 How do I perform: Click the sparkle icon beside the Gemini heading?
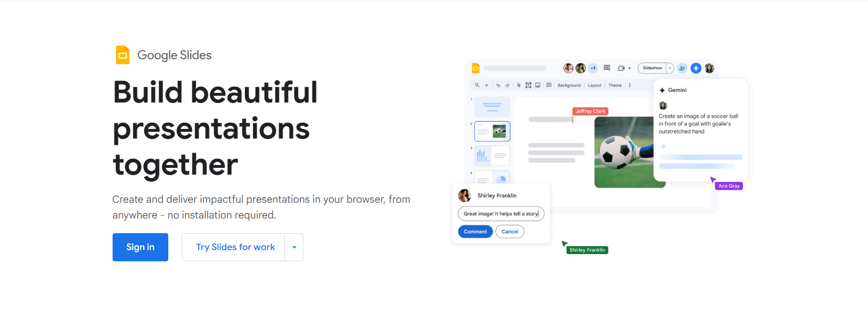click(x=663, y=90)
